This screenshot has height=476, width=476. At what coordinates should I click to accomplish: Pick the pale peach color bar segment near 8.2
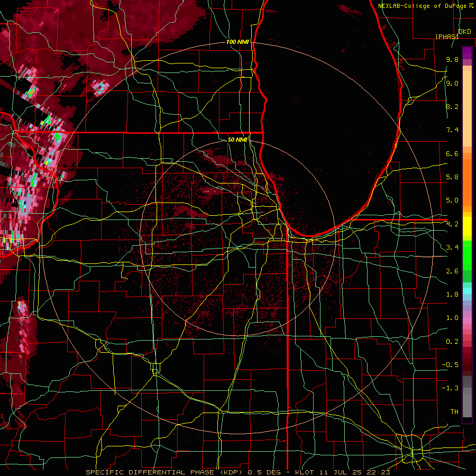(x=467, y=108)
